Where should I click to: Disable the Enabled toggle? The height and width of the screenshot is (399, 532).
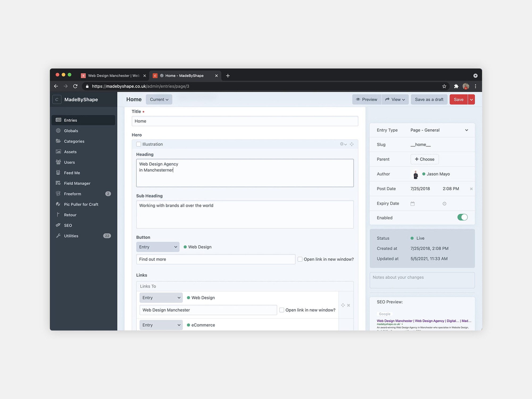tap(463, 217)
